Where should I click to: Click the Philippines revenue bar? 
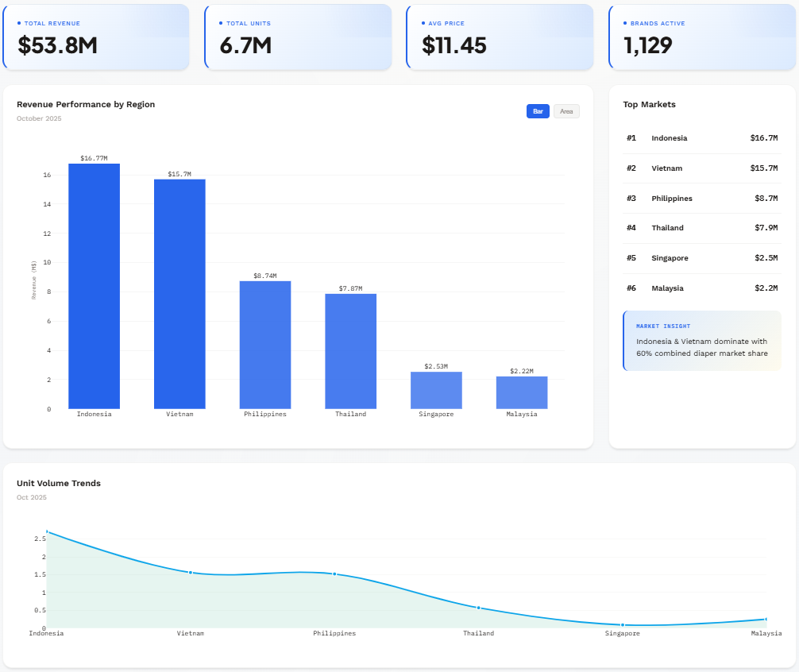click(265, 345)
